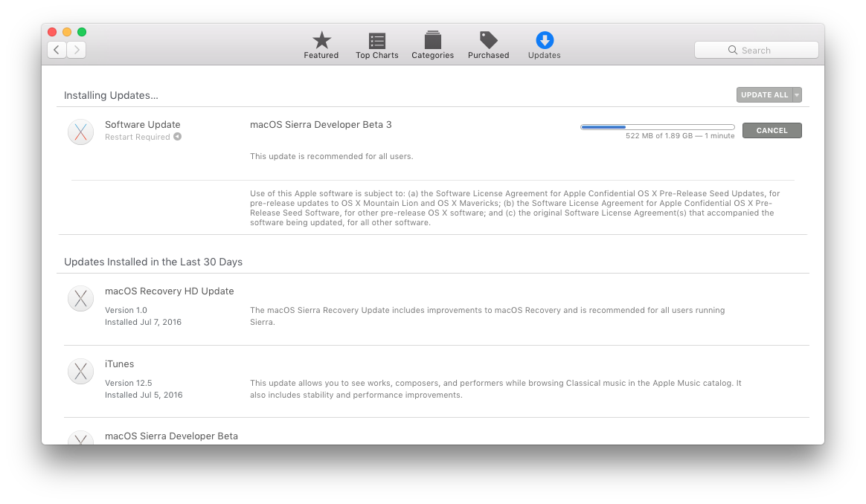This screenshot has width=866, height=504.
Task: Click in the Search field
Action: click(x=756, y=50)
